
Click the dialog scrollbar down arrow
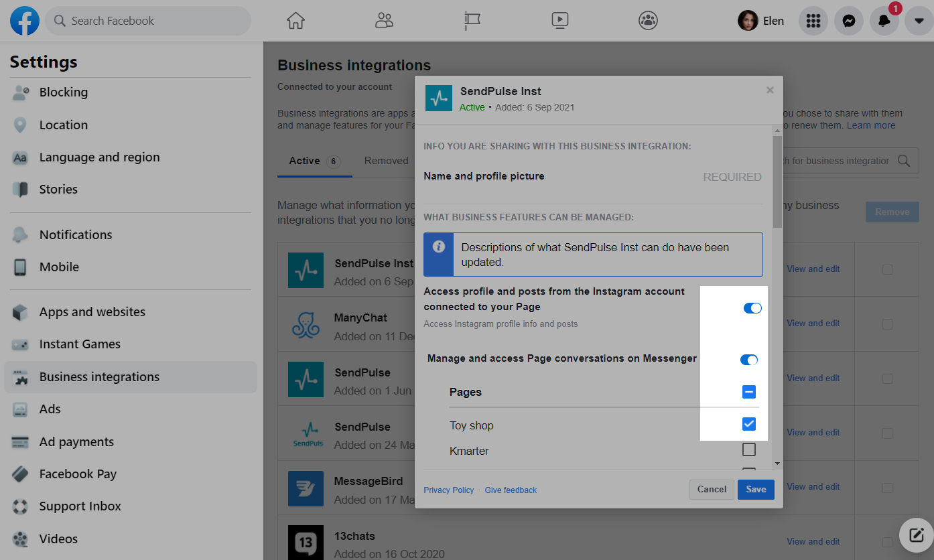pos(777,463)
